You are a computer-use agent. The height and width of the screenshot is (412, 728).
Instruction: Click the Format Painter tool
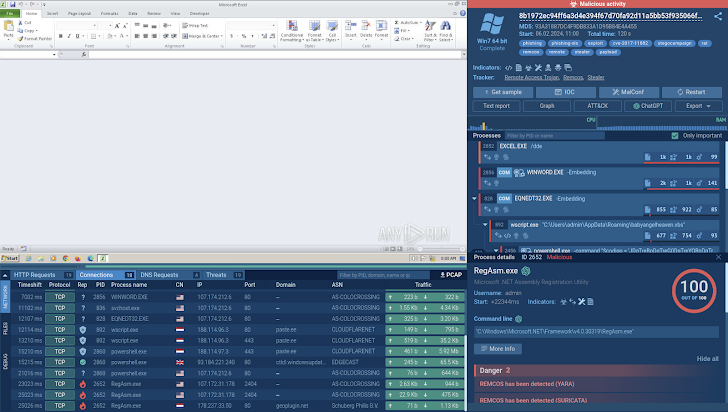(37, 39)
